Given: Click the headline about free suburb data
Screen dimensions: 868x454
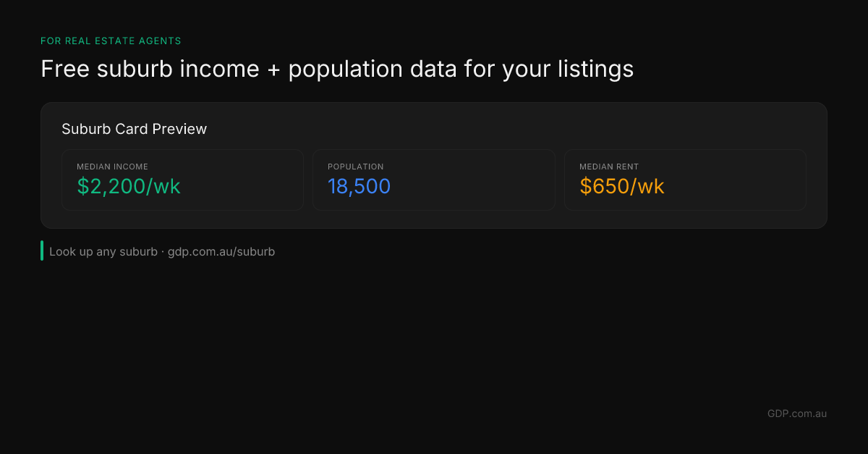Looking at the screenshot, I should coord(336,69).
